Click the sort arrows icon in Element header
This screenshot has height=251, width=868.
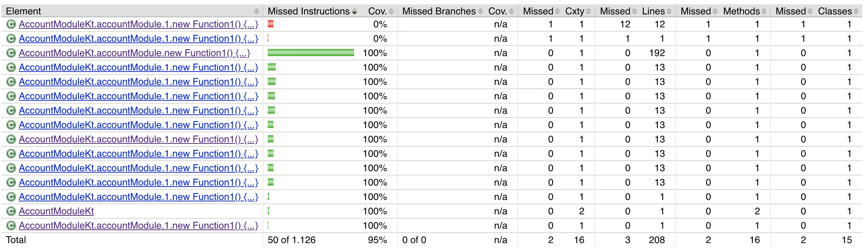(256, 12)
